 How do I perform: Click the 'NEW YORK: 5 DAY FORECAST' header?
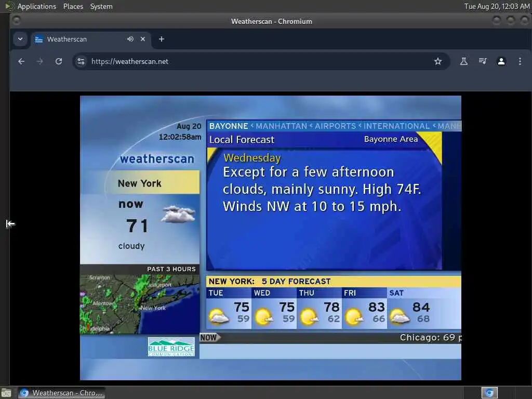pyautogui.click(x=270, y=281)
